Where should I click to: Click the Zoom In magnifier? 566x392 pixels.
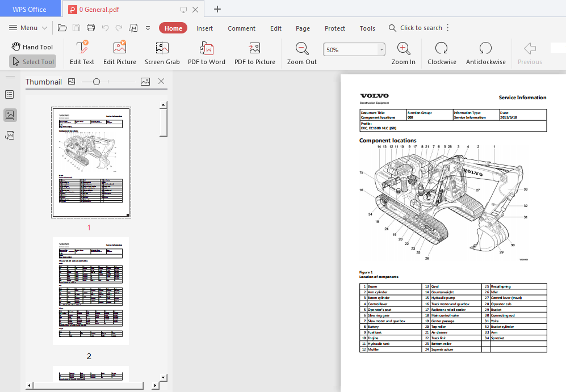point(404,53)
